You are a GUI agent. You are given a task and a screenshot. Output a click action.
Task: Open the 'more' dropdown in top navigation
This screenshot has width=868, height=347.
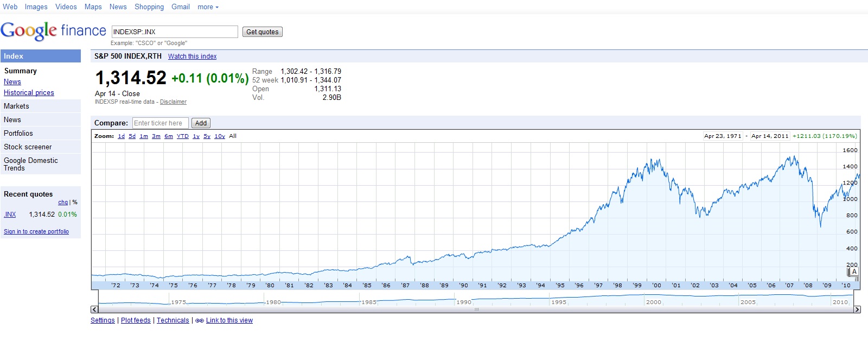(x=208, y=7)
